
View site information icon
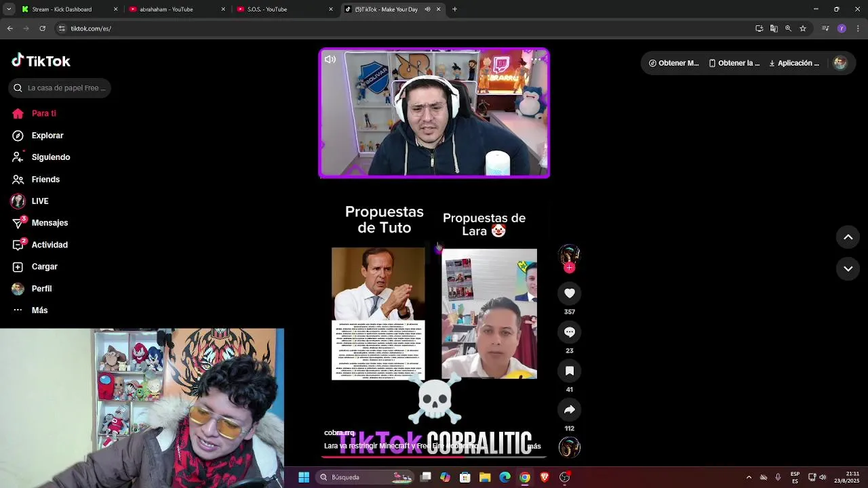point(62,28)
